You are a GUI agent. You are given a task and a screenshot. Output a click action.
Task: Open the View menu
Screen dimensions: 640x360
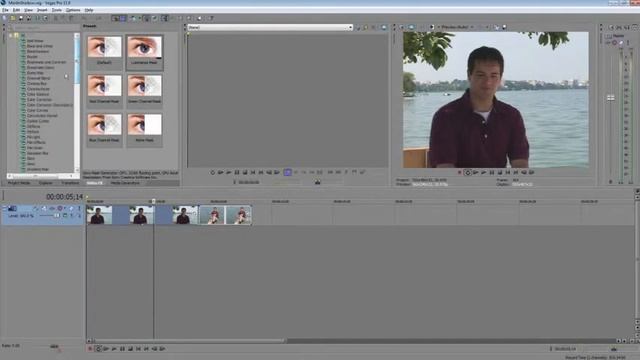tap(29, 10)
